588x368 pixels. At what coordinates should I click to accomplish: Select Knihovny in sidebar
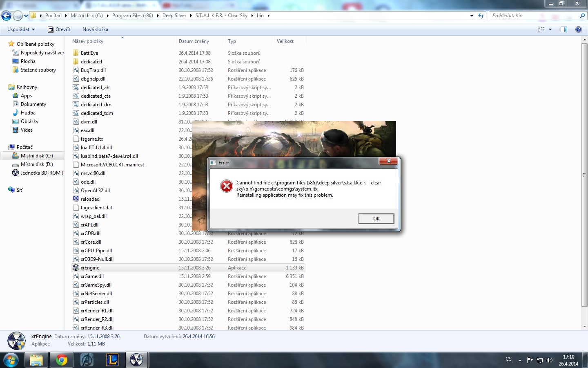(23, 87)
